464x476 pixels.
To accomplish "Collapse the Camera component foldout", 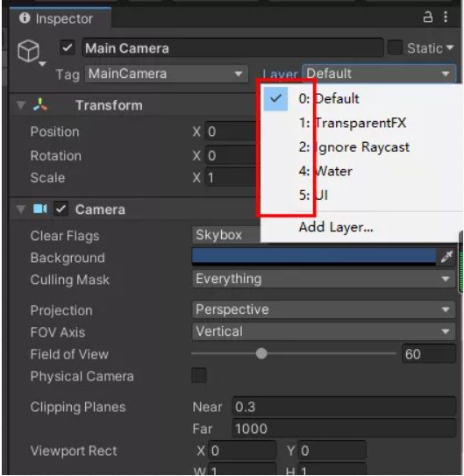I will click(21, 210).
